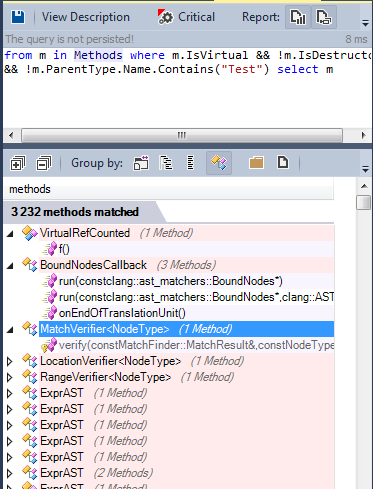Group results by assembly icon
373x489 pixels.
tap(141, 163)
